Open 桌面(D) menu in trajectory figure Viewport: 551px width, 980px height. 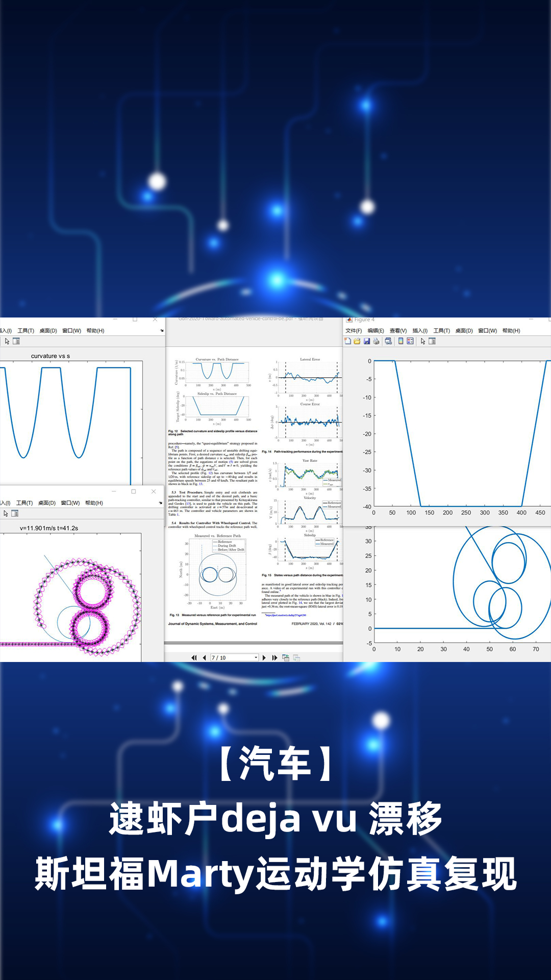(47, 503)
